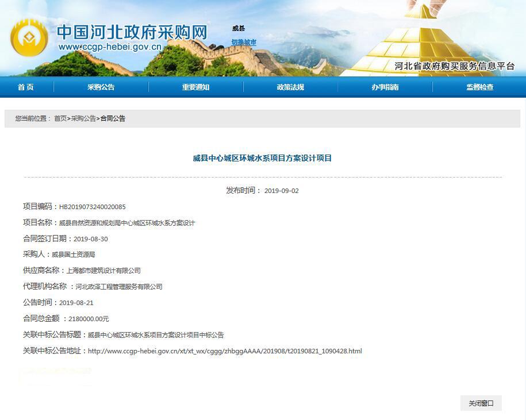Open the 首页 navigation menu item

point(26,87)
